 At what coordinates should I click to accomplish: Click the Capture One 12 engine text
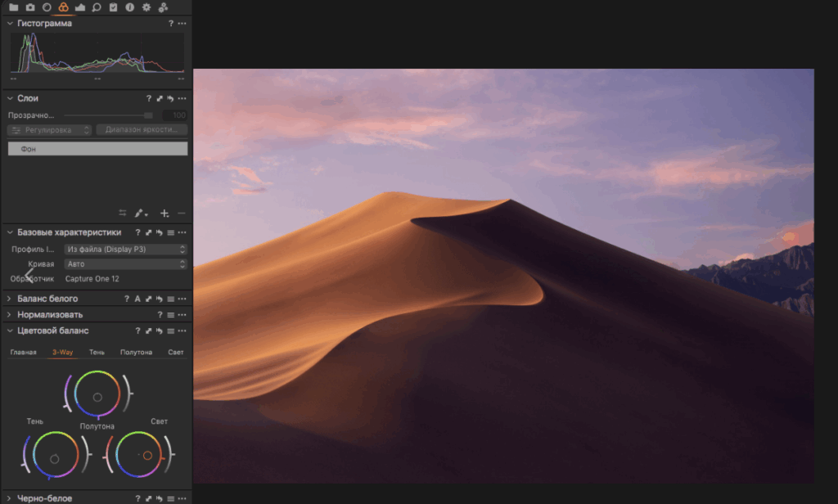coord(92,279)
